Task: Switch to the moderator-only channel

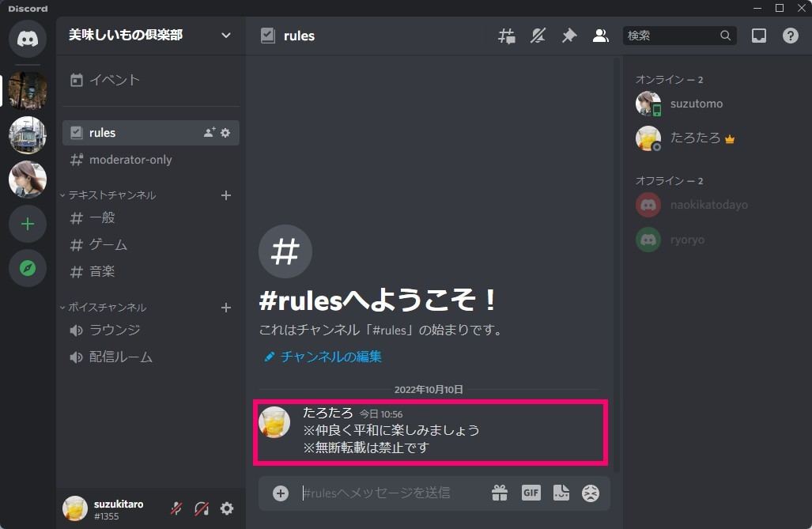Action: [x=131, y=159]
